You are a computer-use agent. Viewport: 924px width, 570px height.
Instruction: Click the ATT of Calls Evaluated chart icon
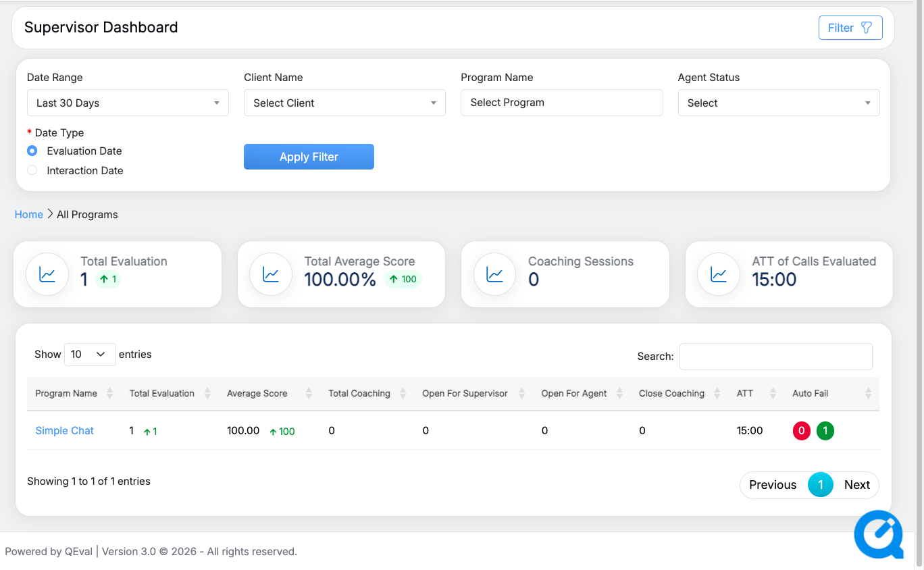pos(719,274)
